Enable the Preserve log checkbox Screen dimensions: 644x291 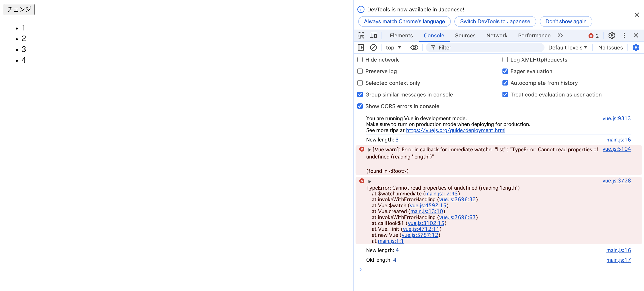[360, 71]
